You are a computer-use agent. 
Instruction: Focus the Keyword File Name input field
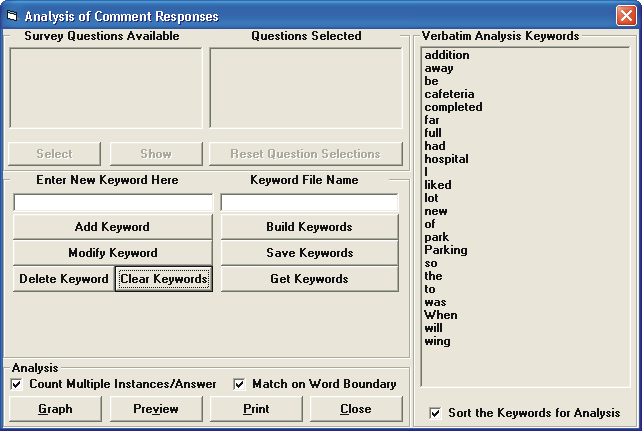tap(309, 203)
